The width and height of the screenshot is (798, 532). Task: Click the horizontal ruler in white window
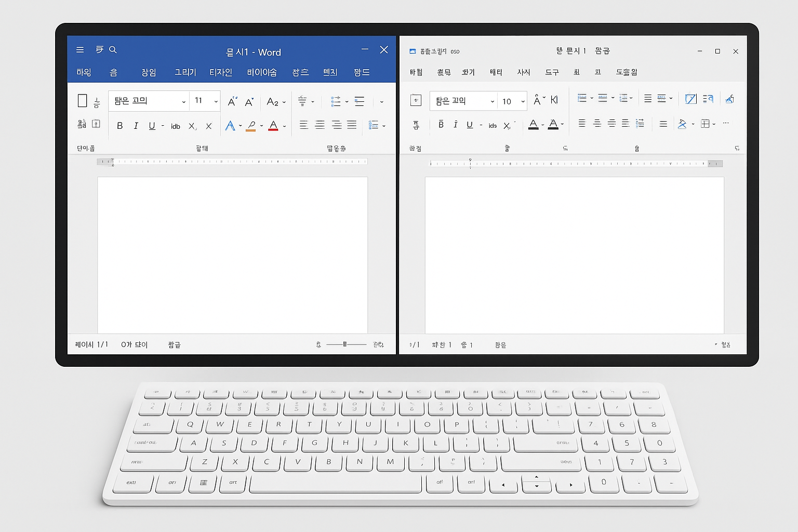pos(576,164)
